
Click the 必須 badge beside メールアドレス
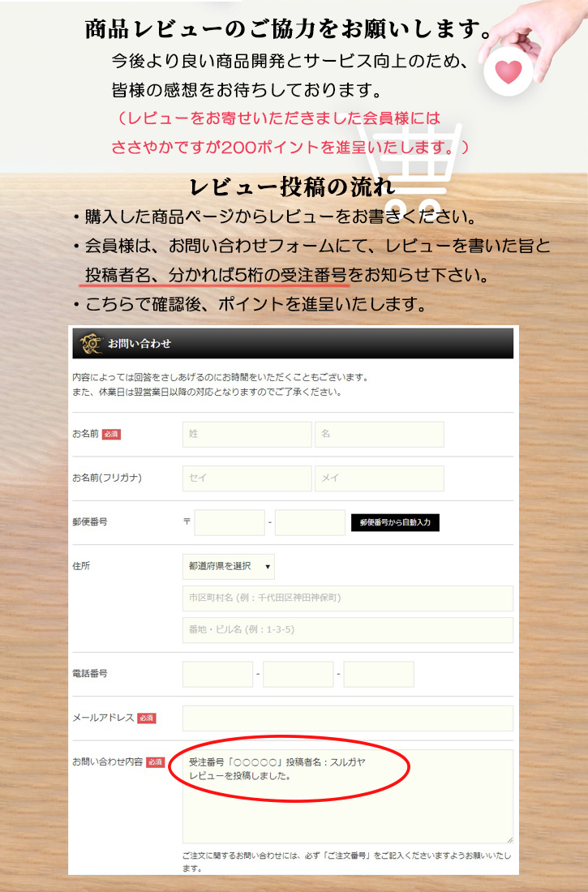[146, 718]
